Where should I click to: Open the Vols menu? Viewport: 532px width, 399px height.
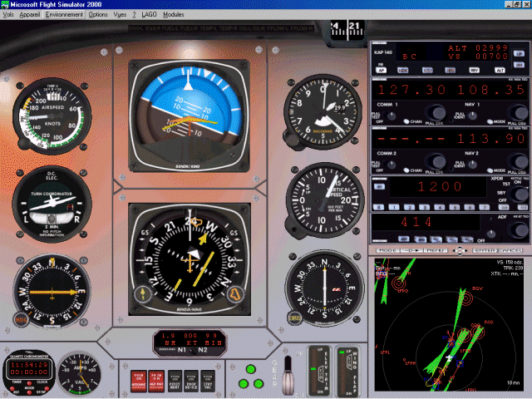click(9, 15)
